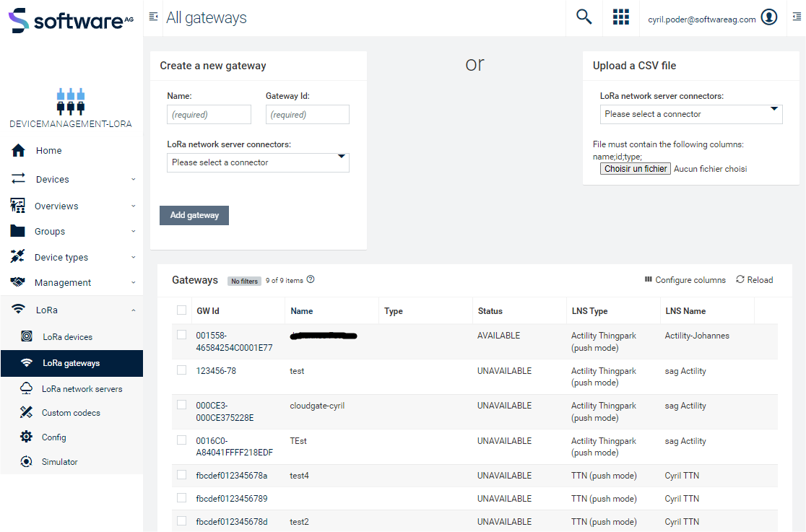
Task: Open the application switcher grid icon
Action: pos(621,17)
